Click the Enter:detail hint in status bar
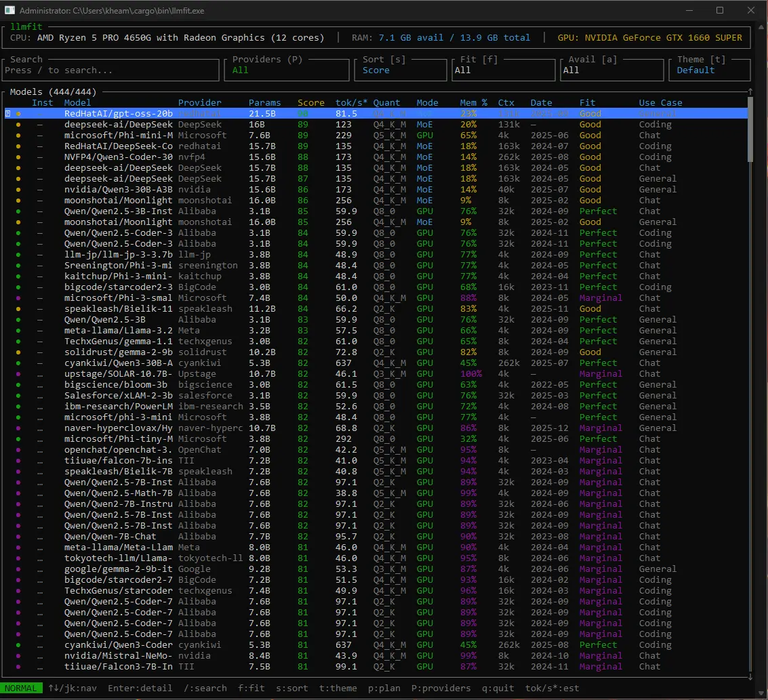 coord(140,688)
